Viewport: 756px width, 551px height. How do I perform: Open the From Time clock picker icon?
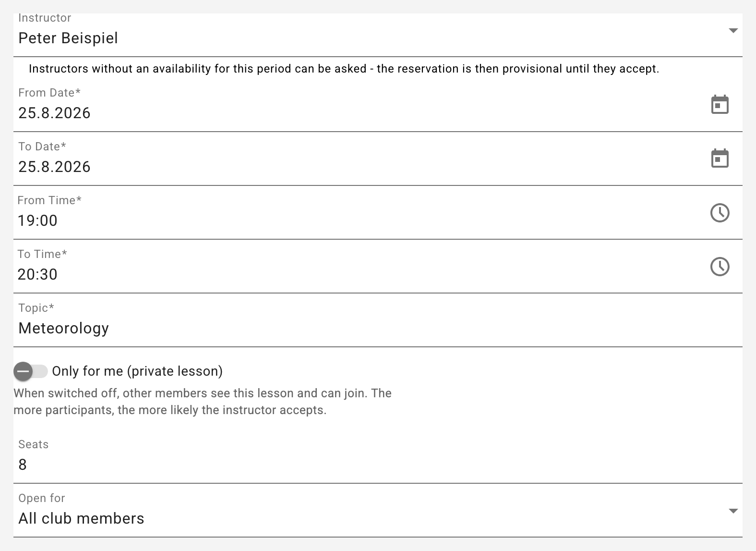(720, 213)
